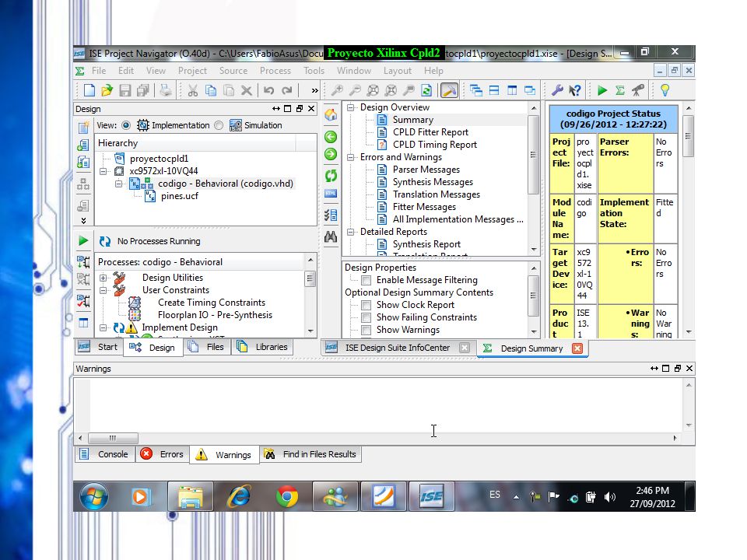Click the Undo toolbar icon
Screen dimensions: 747x560
268,90
